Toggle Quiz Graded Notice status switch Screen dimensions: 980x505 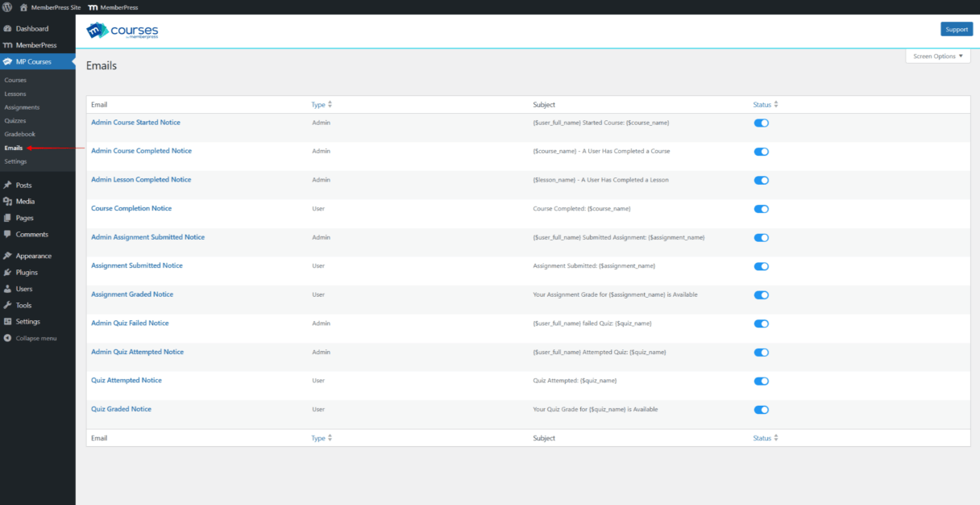coord(761,410)
